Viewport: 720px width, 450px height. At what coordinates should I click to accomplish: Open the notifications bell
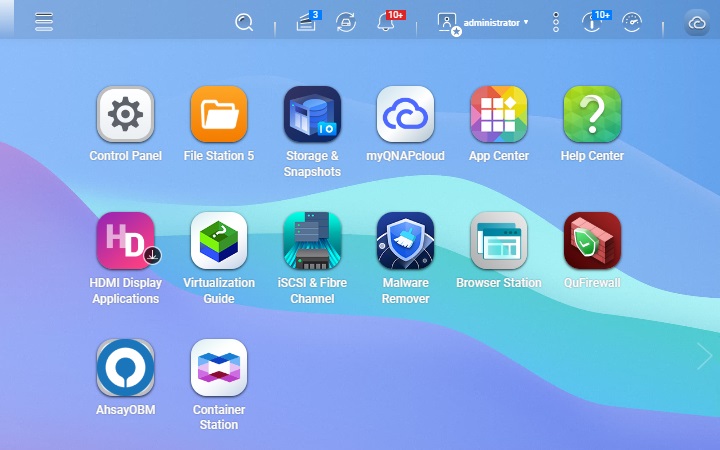click(x=387, y=22)
